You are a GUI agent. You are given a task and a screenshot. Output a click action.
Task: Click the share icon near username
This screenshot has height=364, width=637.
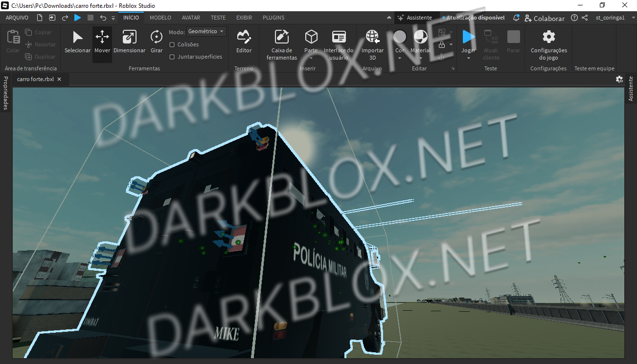pos(585,18)
